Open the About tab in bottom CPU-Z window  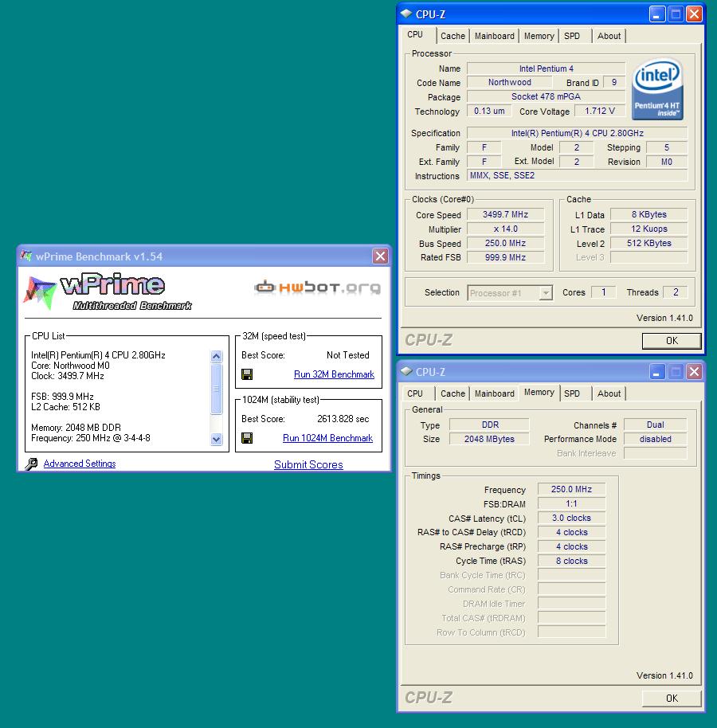[x=609, y=393]
